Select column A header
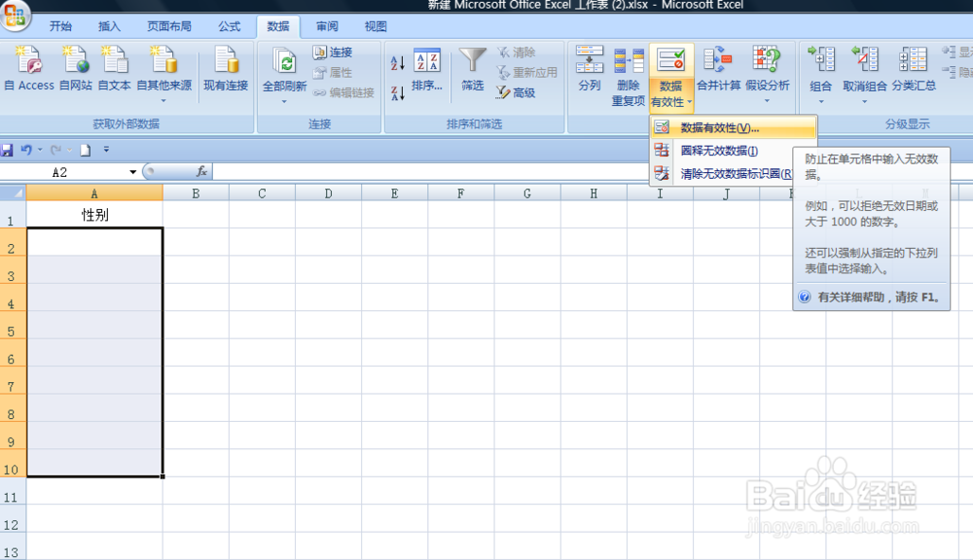 tap(94, 193)
